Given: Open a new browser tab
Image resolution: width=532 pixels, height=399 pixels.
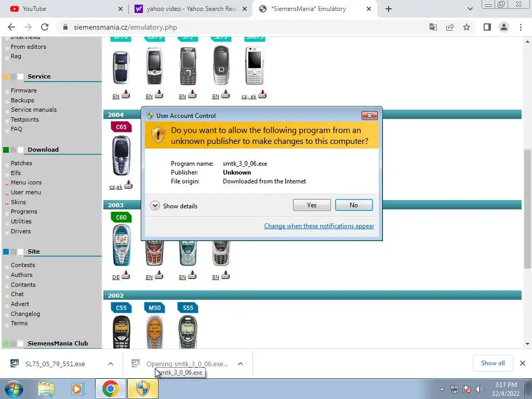Looking at the screenshot, I should 389,9.
